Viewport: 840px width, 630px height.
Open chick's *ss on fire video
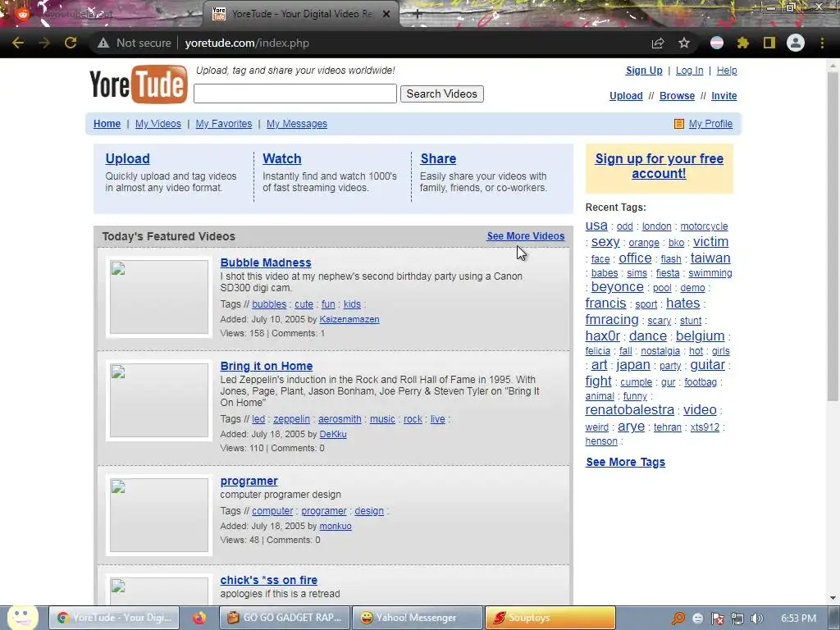point(268,580)
